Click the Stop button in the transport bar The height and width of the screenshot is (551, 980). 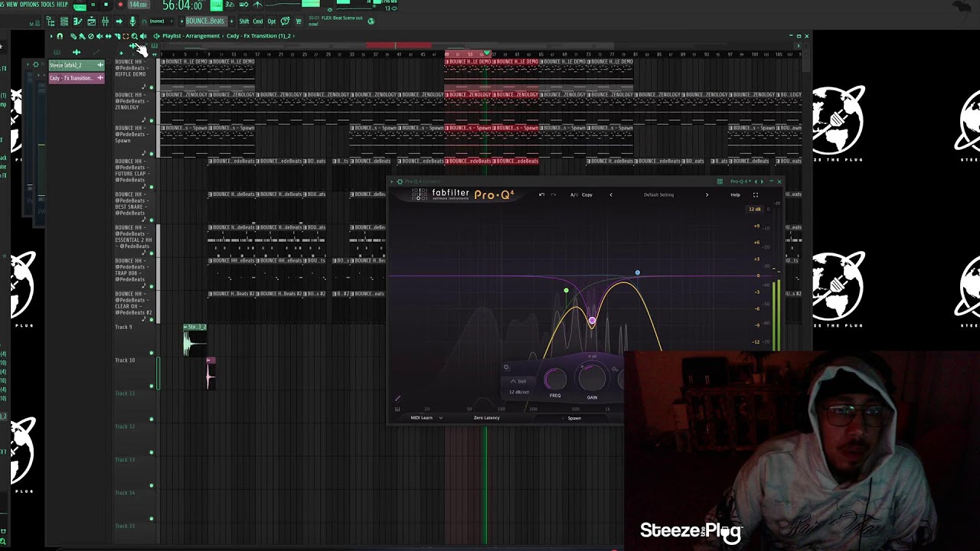[x=106, y=5]
